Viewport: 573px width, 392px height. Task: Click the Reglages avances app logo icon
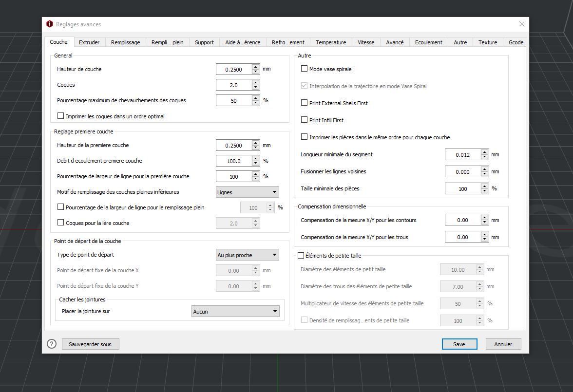pos(49,24)
